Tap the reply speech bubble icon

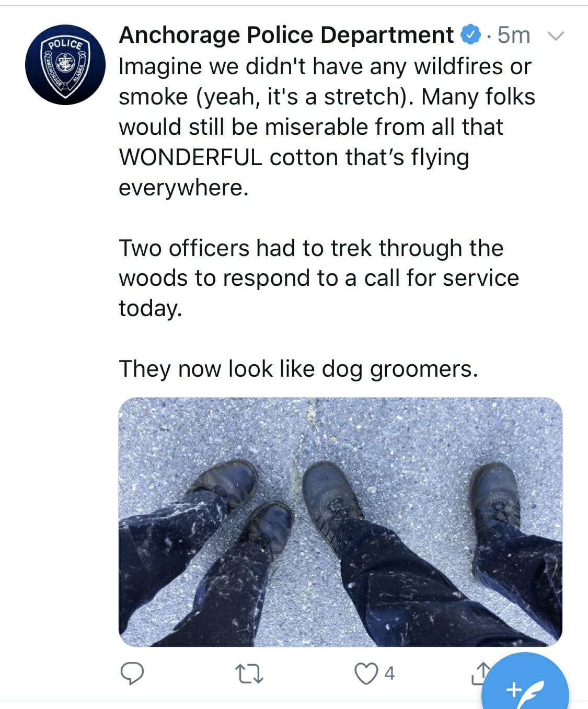(132, 673)
